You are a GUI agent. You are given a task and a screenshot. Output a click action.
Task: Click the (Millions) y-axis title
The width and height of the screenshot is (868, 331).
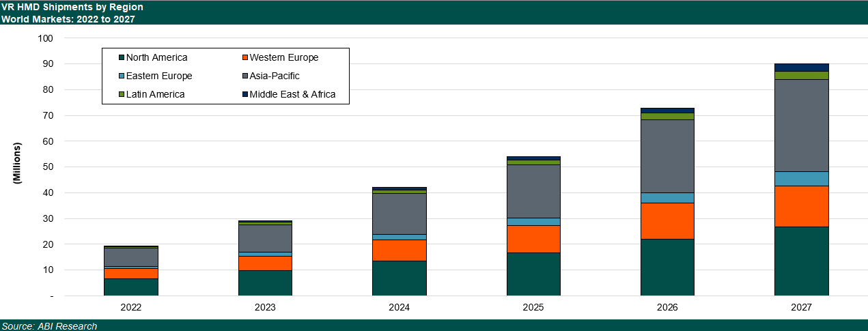pos(18,163)
